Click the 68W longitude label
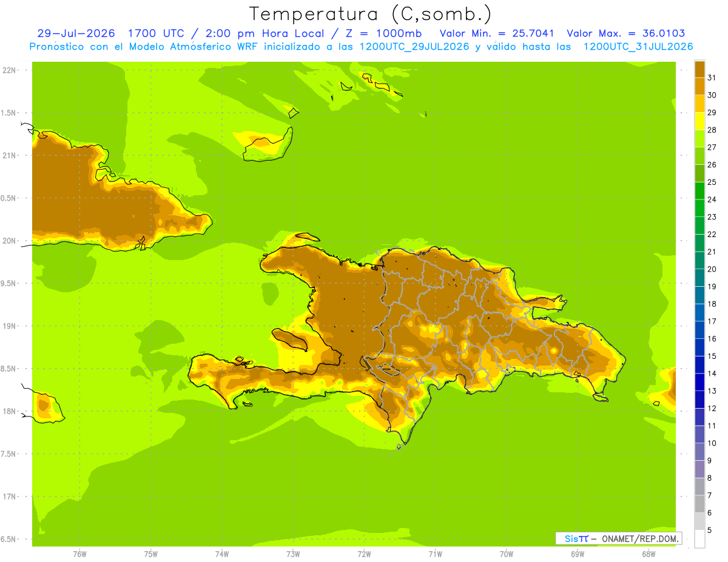The width and height of the screenshot is (728, 562). tap(649, 554)
